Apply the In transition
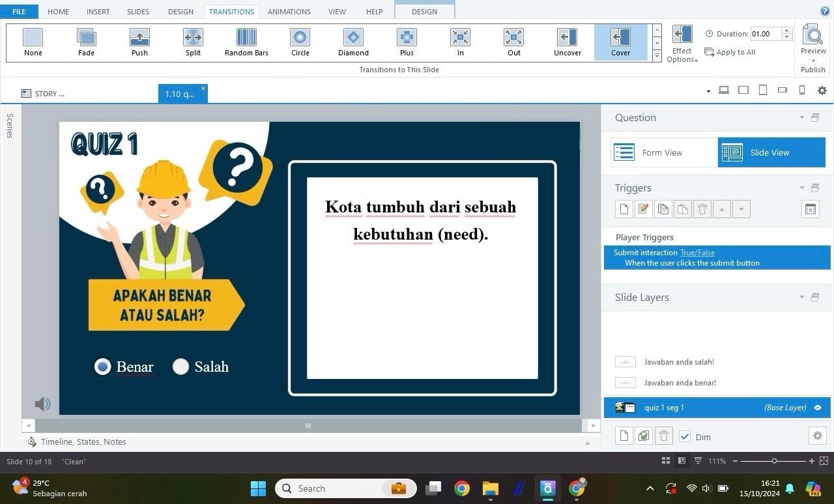The image size is (834, 504). pos(460,42)
